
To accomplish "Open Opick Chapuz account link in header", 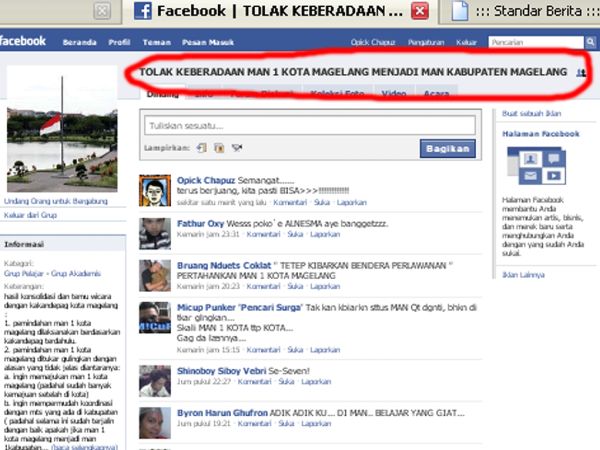I will [373, 42].
